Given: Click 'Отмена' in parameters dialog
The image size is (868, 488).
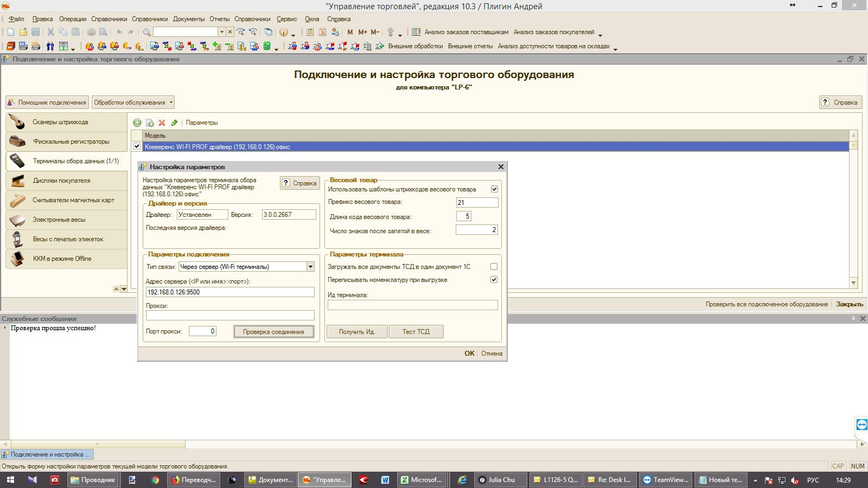Looking at the screenshot, I should (x=492, y=354).
